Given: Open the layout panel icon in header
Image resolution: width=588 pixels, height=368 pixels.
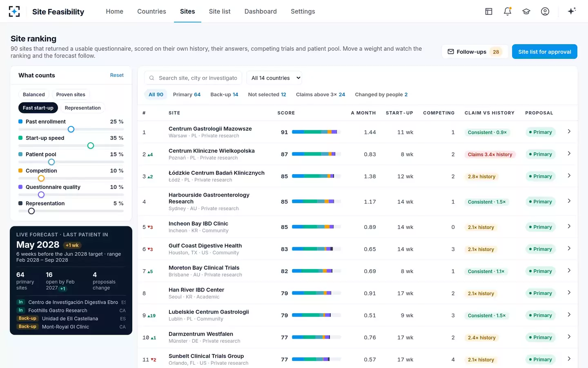Looking at the screenshot, I should (x=489, y=11).
